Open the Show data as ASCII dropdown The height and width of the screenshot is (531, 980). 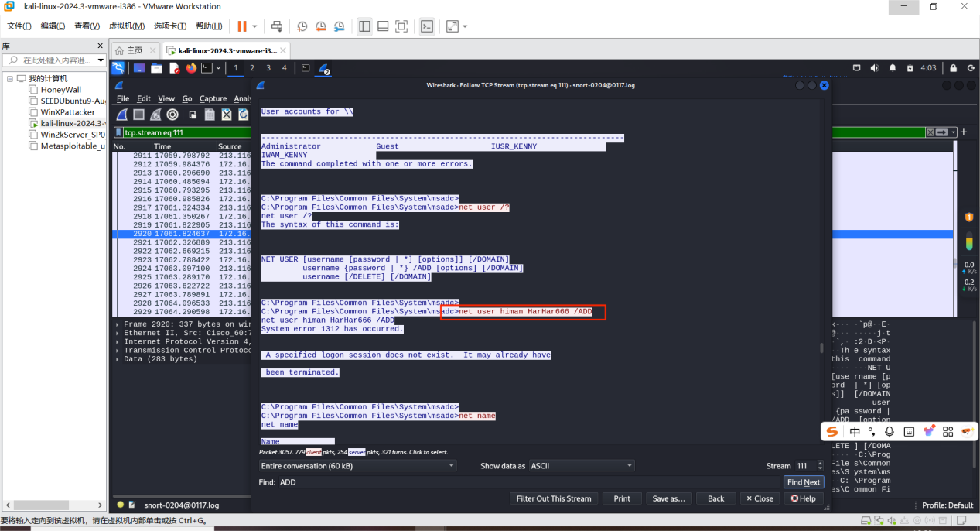tap(581, 466)
